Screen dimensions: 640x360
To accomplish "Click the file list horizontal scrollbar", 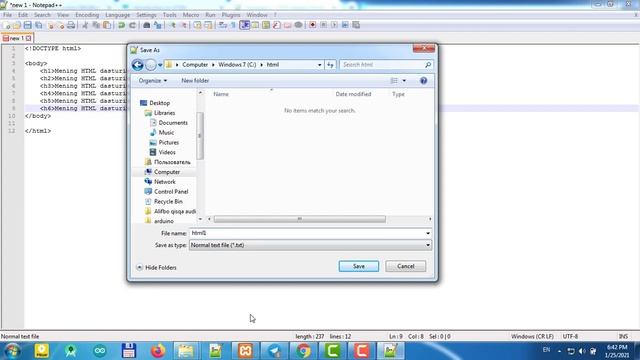I will point(300,219).
